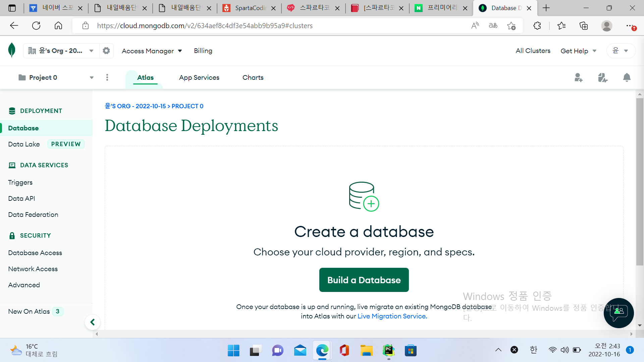644x362 pixels.
Task: Collapse the left sidebar navigation
Action: point(93,322)
